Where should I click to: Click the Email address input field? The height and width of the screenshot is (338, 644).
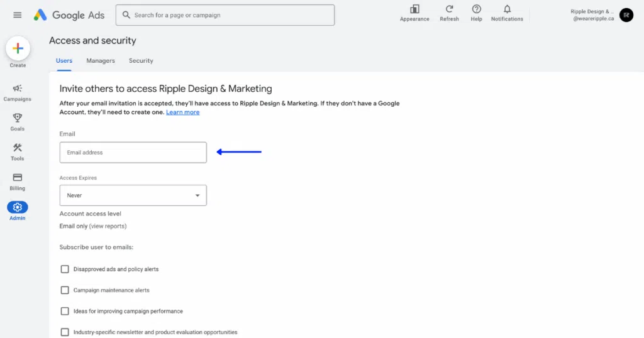click(x=133, y=153)
